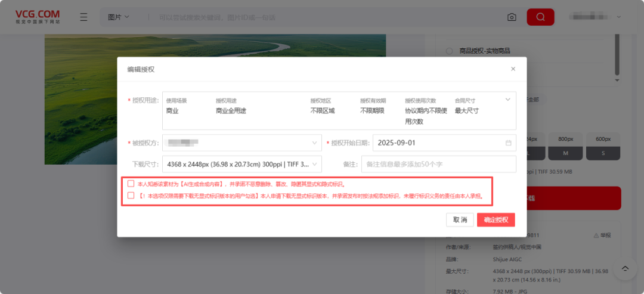The width and height of the screenshot is (644, 294).
Task: Click the scroll-down arrow in license list
Action: [x=616, y=81]
